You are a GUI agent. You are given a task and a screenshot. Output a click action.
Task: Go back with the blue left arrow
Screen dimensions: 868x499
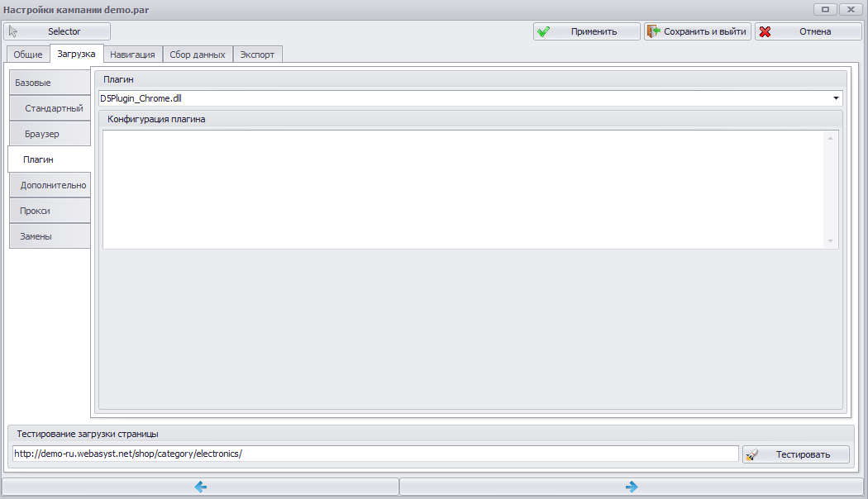[200, 487]
